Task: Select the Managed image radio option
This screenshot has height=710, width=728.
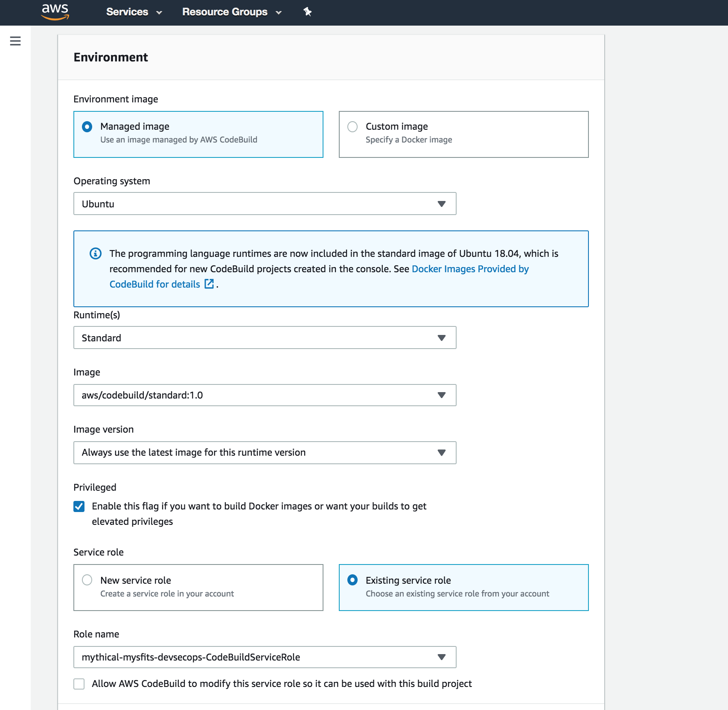Action: [x=87, y=127]
